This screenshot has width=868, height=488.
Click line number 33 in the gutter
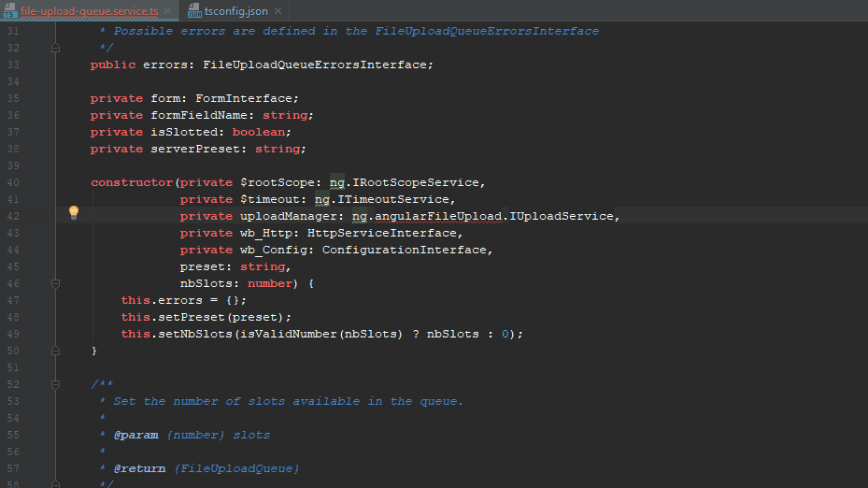(13, 65)
